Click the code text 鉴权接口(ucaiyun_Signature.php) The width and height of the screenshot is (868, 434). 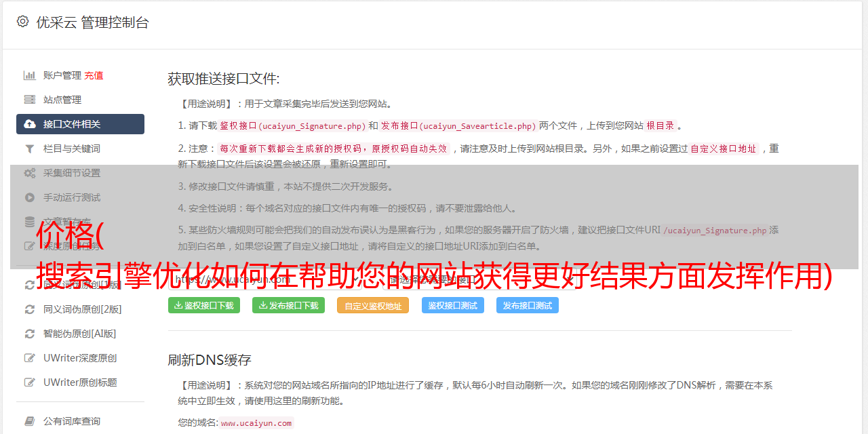(292, 125)
